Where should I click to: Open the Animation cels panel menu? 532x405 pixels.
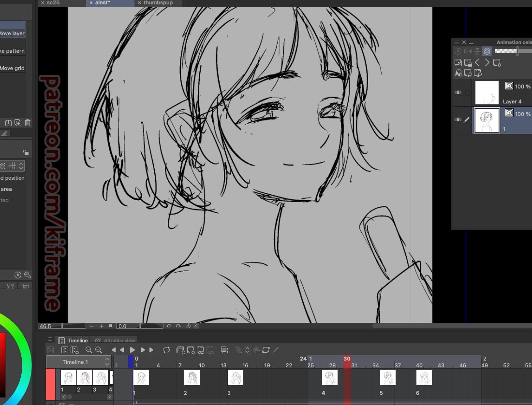pos(457,42)
